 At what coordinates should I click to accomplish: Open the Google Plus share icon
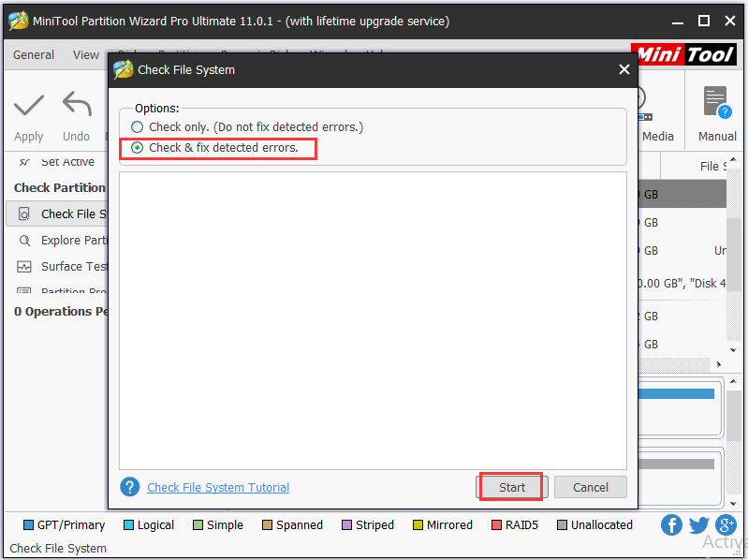pos(726,525)
